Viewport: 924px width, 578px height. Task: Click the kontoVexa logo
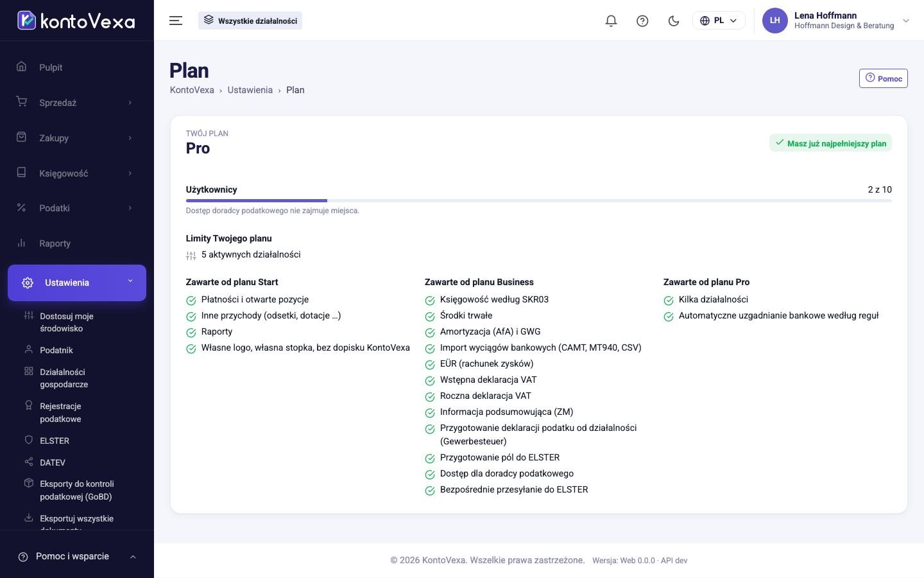76,21
